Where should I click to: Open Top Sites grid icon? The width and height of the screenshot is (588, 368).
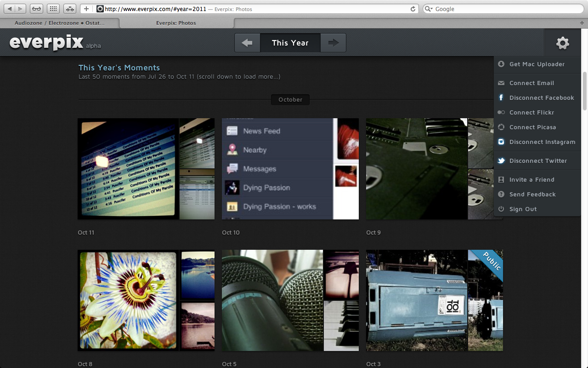(53, 9)
